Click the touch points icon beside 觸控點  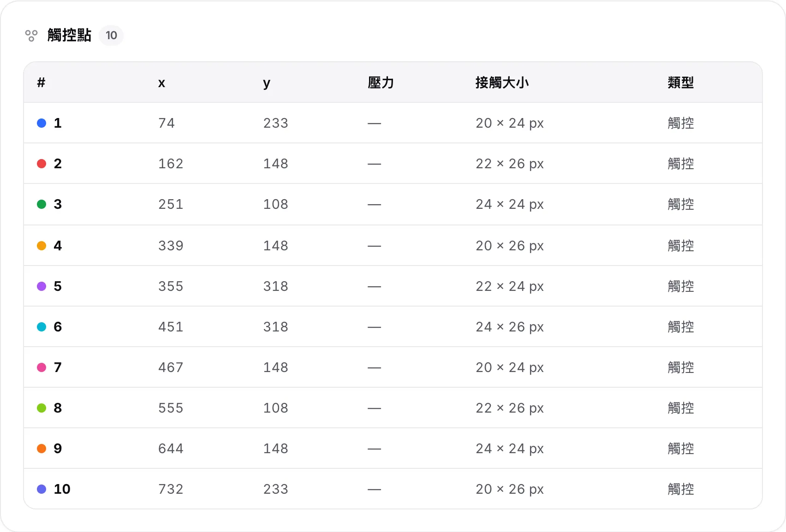click(x=31, y=35)
